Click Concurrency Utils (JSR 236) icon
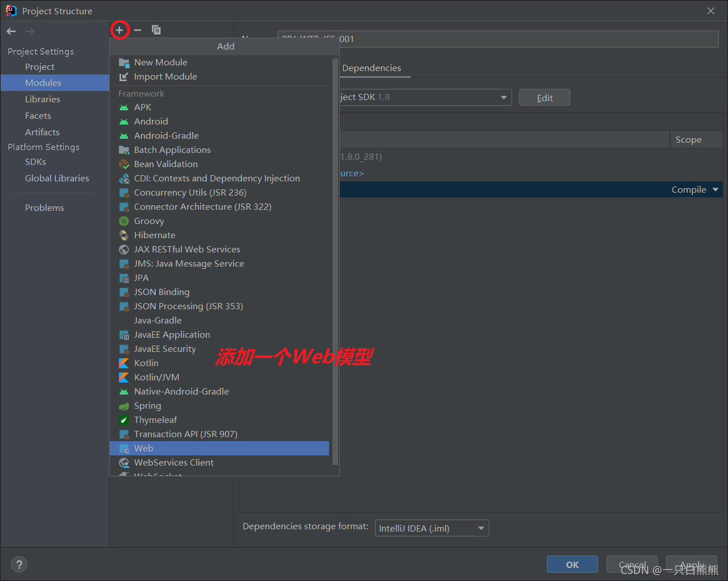Image resolution: width=728 pixels, height=581 pixels. (124, 193)
